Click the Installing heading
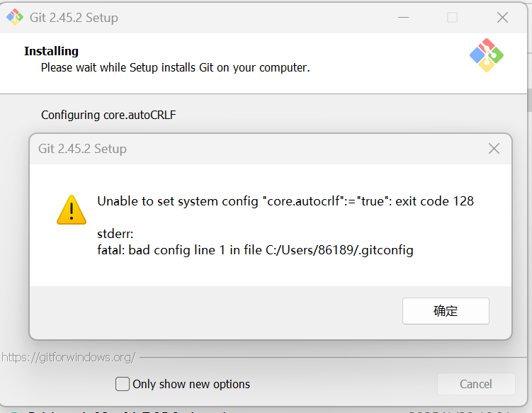 51,51
